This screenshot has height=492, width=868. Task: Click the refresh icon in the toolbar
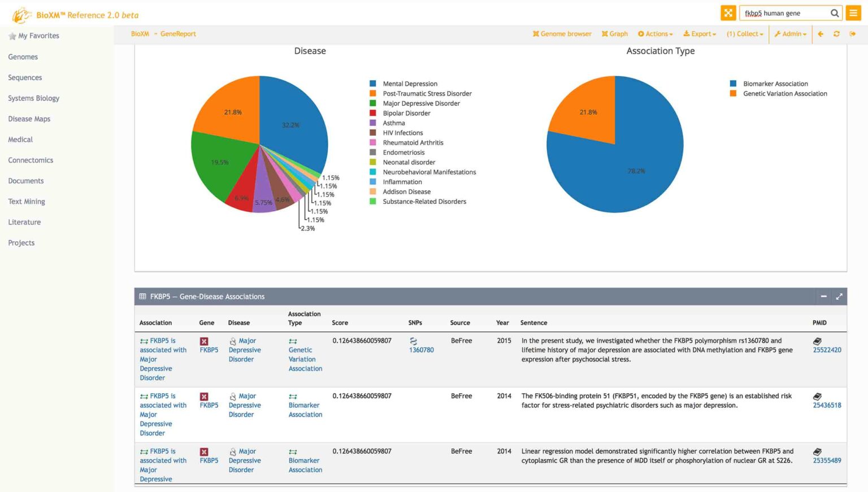pyautogui.click(x=836, y=34)
